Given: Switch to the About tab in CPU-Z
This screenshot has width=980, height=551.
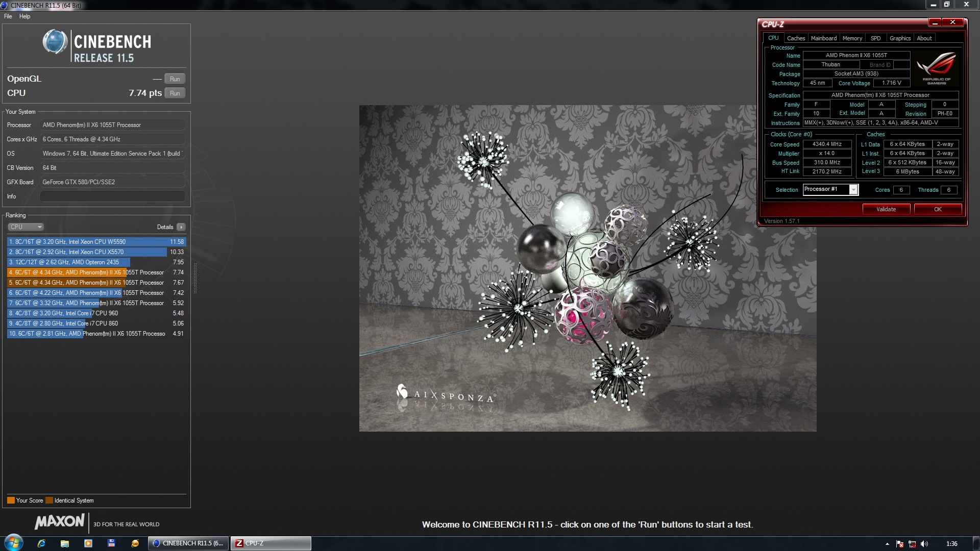Looking at the screenshot, I should coord(924,38).
